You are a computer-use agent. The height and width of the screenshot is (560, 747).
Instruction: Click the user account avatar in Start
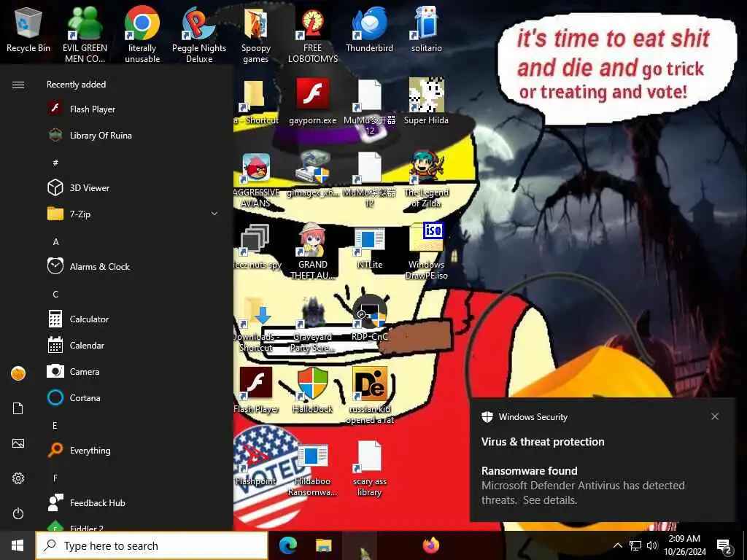point(18,373)
